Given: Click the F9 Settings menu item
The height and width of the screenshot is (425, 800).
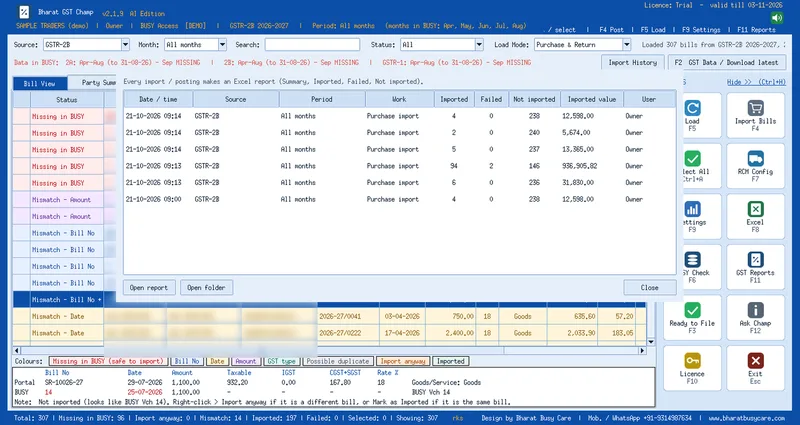Looking at the screenshot, I should click(x=701, y=30).
